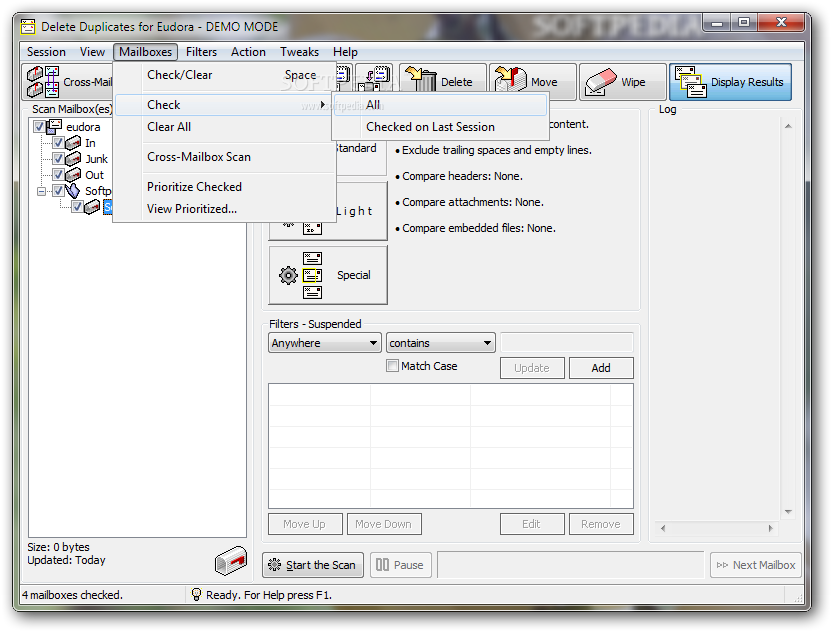Click the Log scroll-down arrow
This screenshot has height=632, width=832.
point(788,512)
